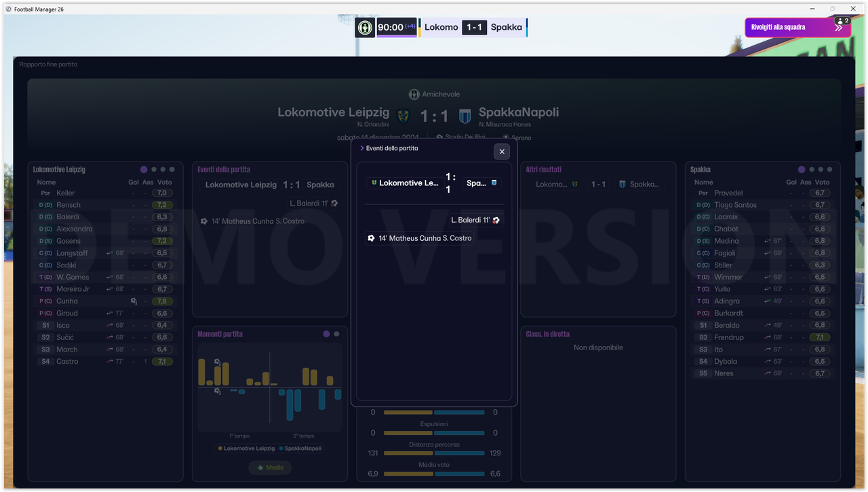Select first view dot in Momenti partita panel
Viewport: 868px width, 492px height.
(x=326, y=334)
